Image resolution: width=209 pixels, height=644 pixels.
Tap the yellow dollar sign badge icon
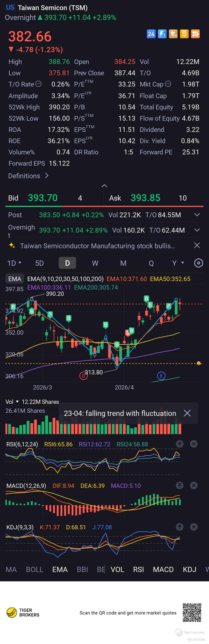[184, 34]
